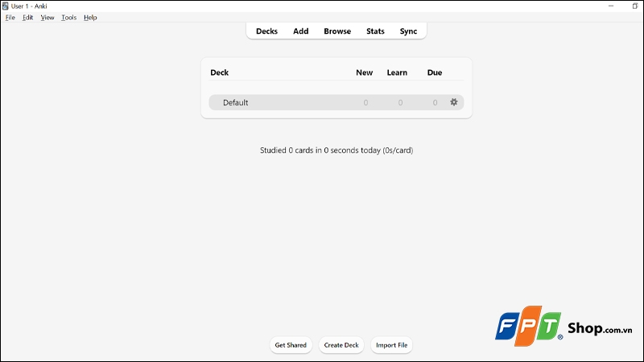Click the Default deck's New count 0
644x362 pixels.
coord(365,103)
